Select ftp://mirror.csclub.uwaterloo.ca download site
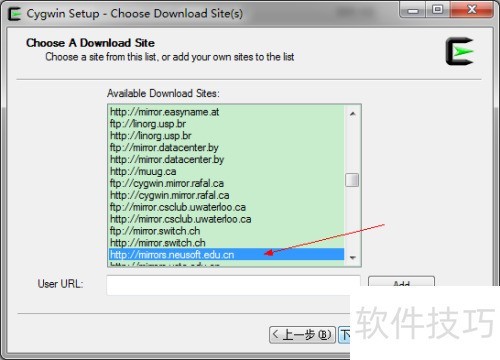 tap(227, 207)
